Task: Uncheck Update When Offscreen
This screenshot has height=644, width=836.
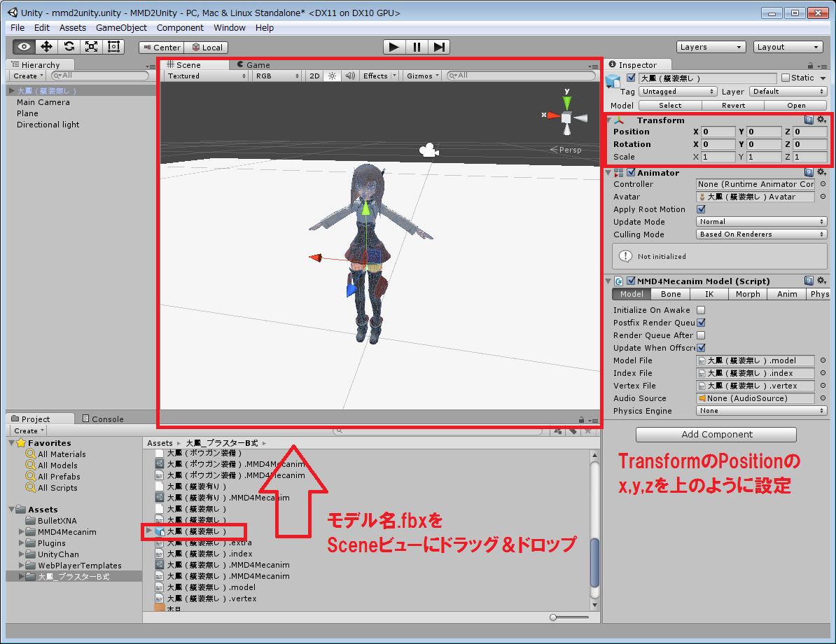Action: [x=701, y=348]
